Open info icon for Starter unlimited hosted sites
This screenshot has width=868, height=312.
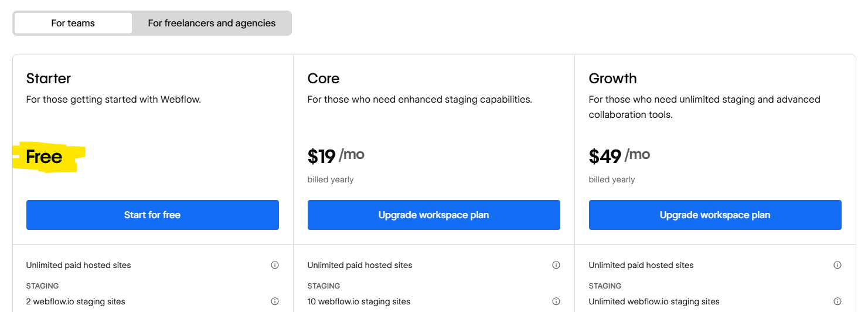274,265
